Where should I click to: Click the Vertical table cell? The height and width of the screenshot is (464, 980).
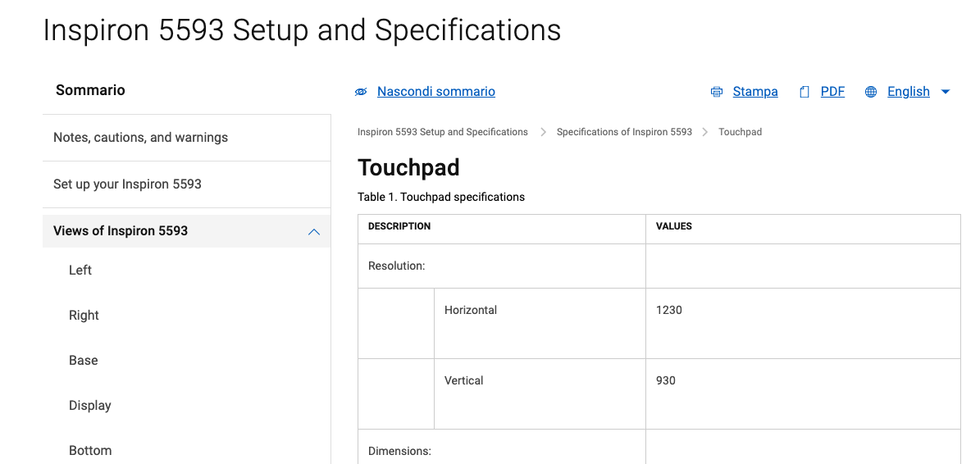pos(540,394)
